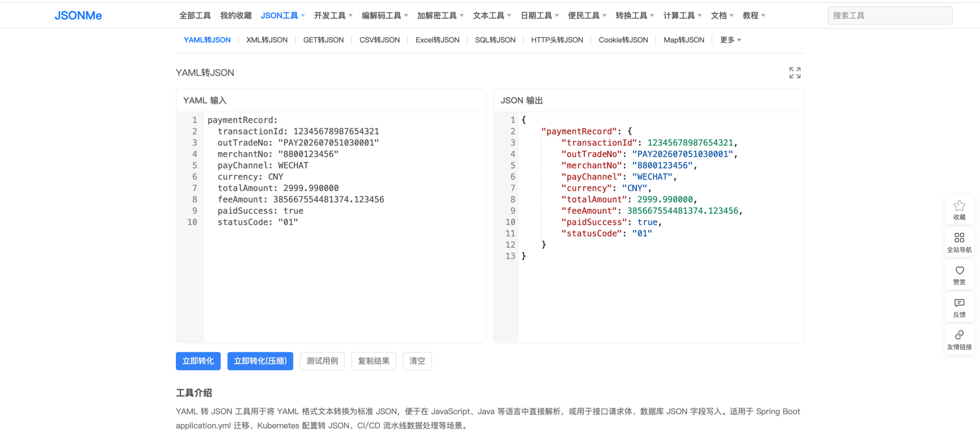The height and width of the screenshot is (437, 980).
Task: Expand the 开发工具 dropdown menu
Action: click(x=333, y=15)
